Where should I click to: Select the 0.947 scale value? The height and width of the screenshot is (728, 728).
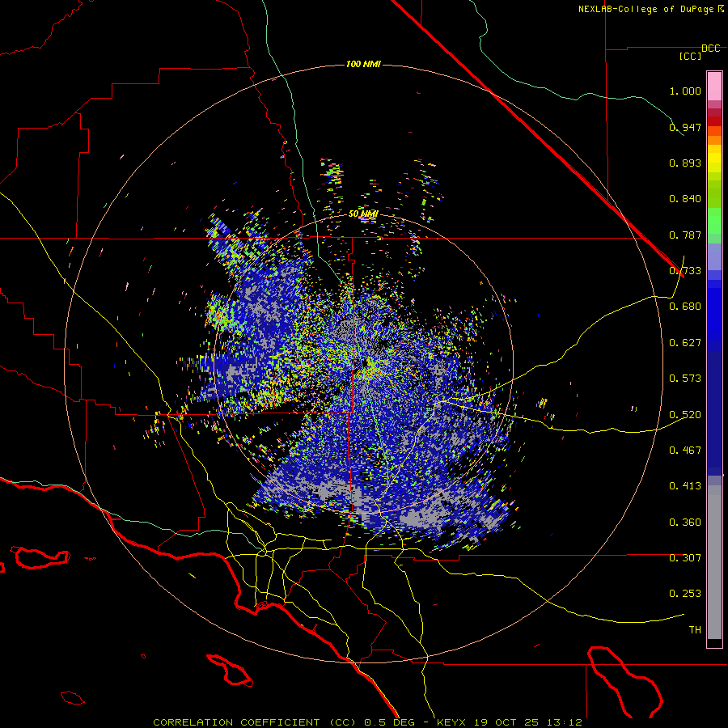[685, 127]
